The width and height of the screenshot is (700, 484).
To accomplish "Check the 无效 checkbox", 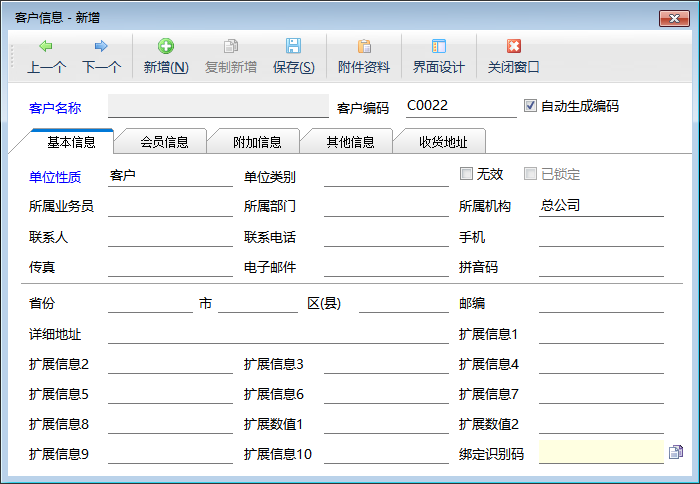I will click(466, 174).
